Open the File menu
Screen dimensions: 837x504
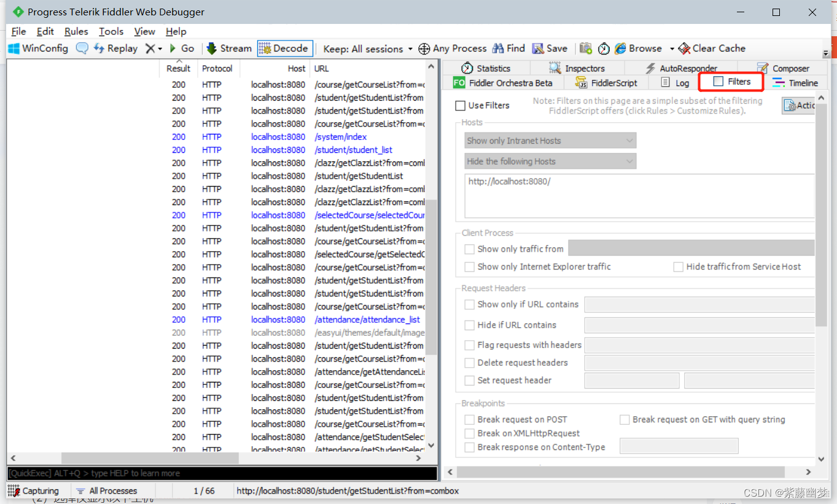tap(18, 31)
